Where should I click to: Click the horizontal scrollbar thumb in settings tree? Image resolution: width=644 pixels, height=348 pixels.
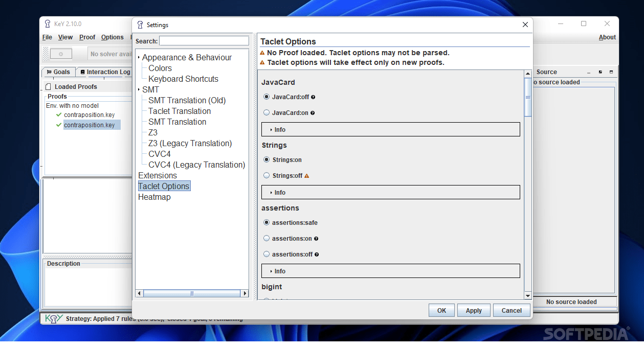coord(192,294)
